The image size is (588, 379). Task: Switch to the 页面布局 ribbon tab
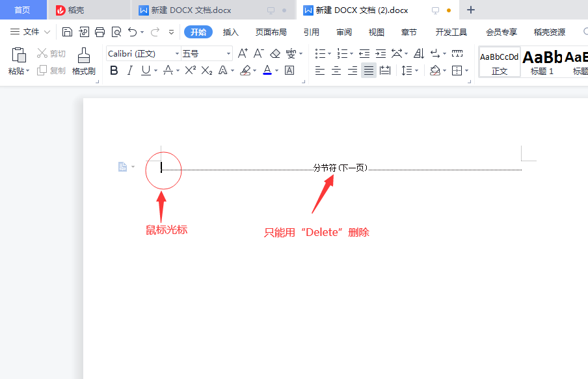tap(271, 33)
